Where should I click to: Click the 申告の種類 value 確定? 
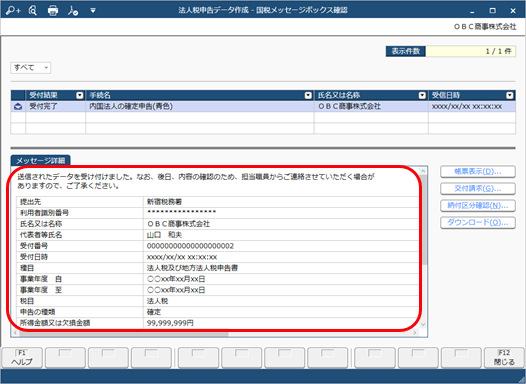(154, 312)
